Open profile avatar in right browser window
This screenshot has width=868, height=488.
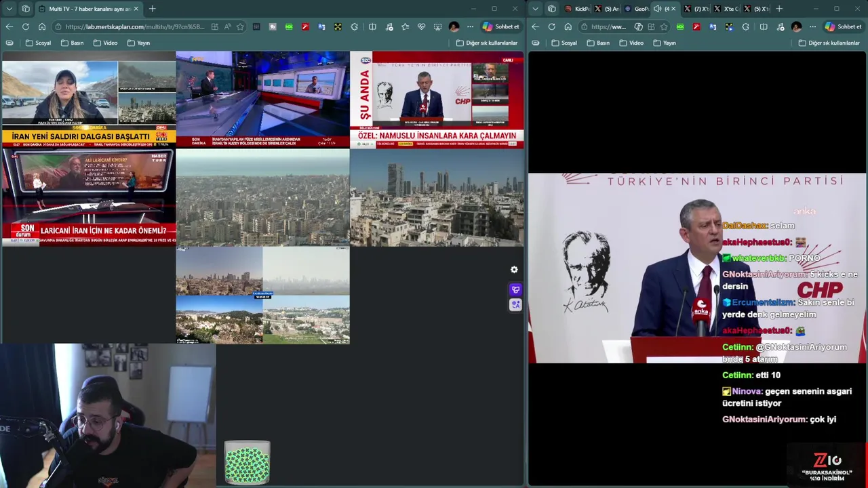click(x=796, y=26)
